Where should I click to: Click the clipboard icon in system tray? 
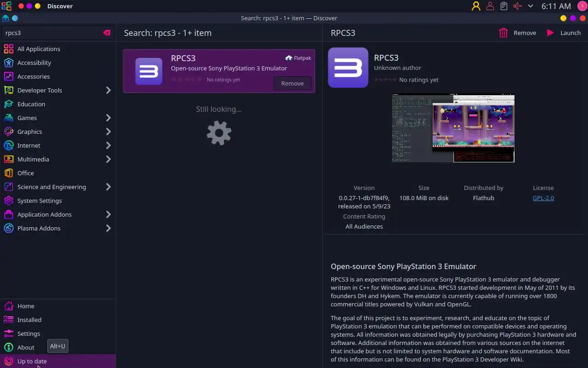[x=504, y=6]
